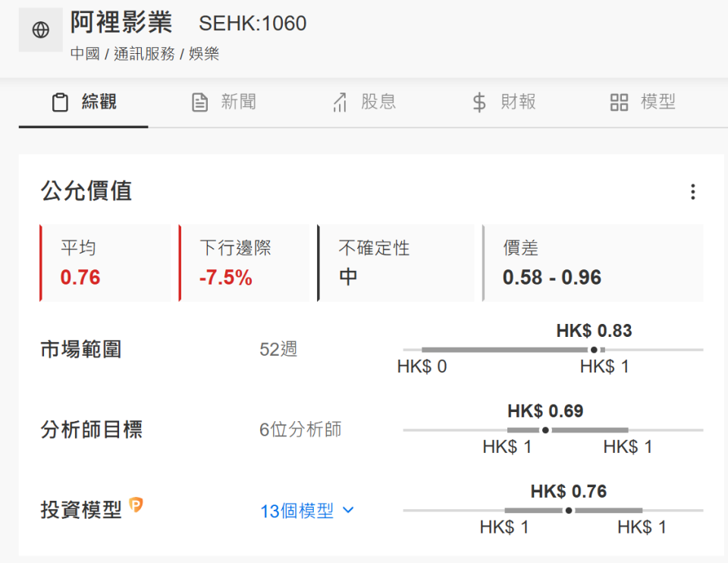This screenshot has width=728, height=563.
Task: Click the investment model range marker dot
Action: pyautogui.click(x=569, y=511)
